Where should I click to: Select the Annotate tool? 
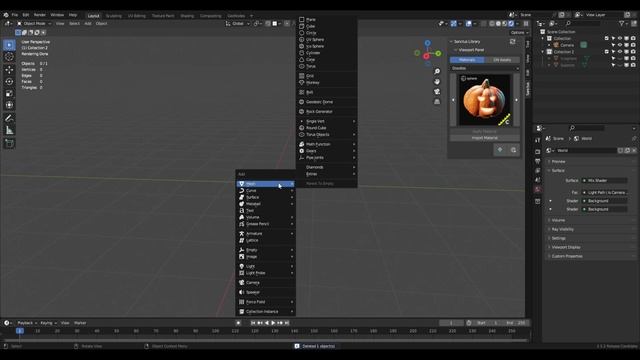pos(9,118)
